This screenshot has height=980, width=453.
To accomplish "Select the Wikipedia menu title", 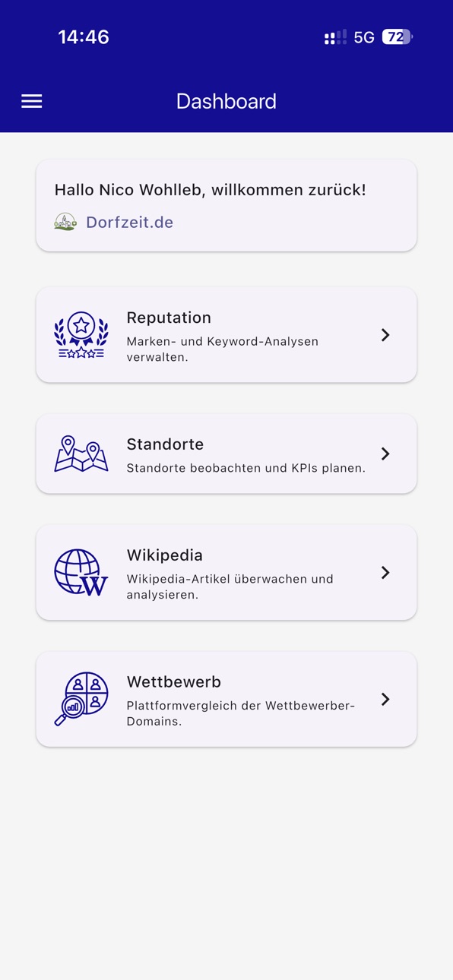I will coord(165,555).
